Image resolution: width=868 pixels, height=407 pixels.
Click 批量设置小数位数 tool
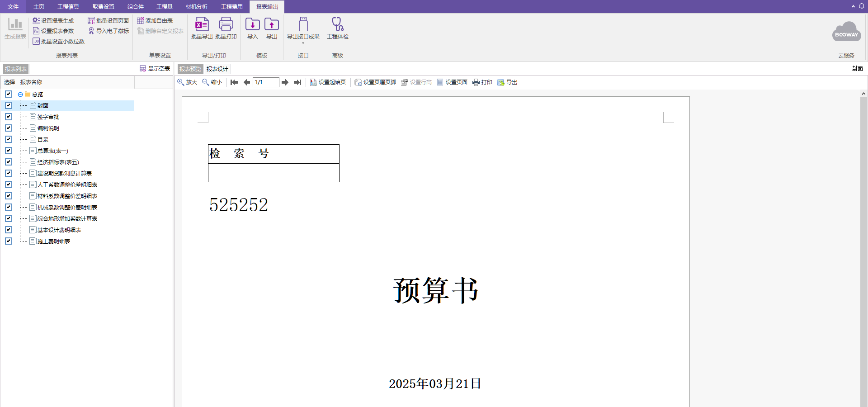[59, 41]
